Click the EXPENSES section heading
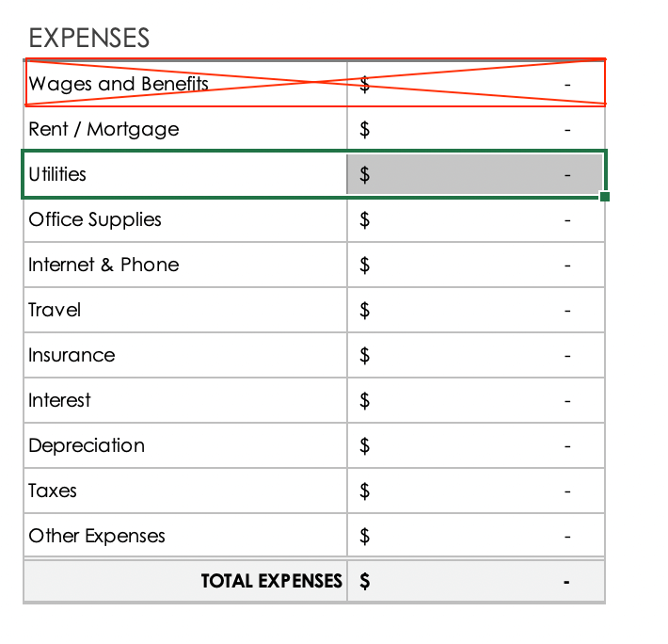 [89, 38]
